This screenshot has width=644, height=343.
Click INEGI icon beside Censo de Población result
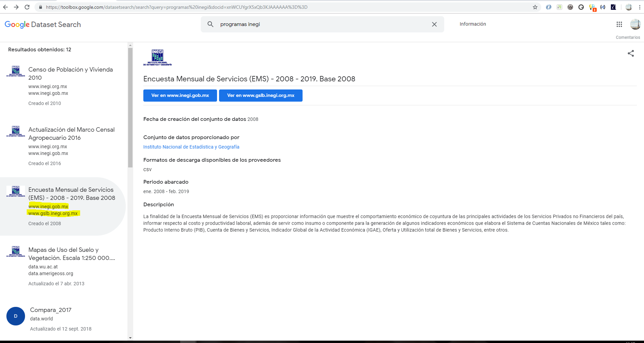tap(16, 72)
